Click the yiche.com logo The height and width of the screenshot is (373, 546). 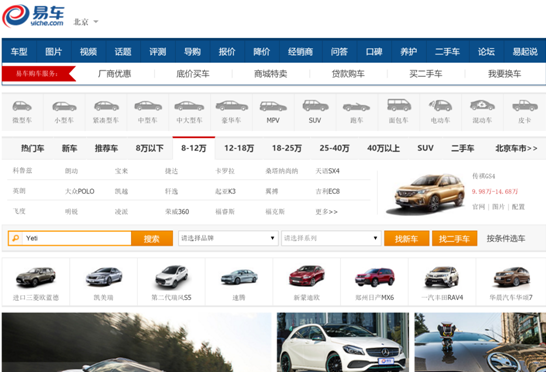click(x=33, y=16)
